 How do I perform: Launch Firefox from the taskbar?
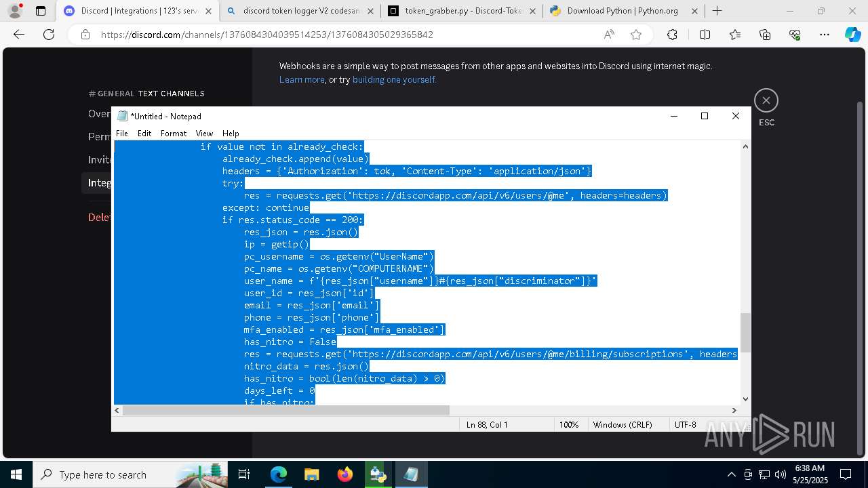[x=344, y=474]
